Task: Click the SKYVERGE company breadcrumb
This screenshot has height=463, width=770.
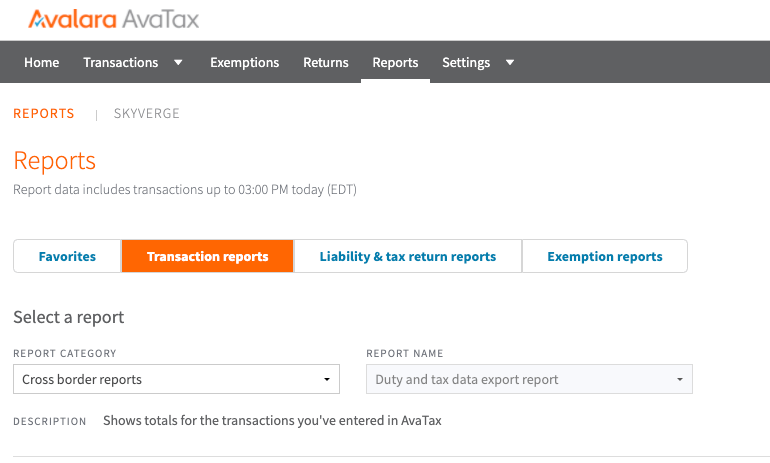Action: (x=147, y=114)
